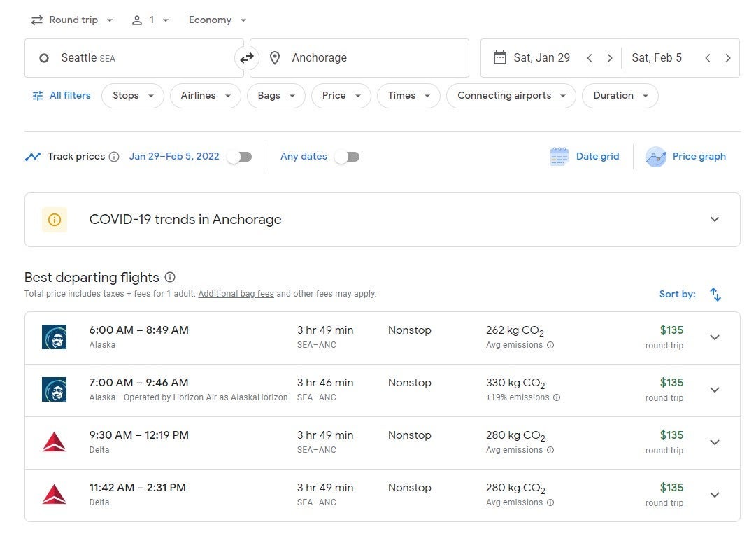Click the Date grid calendar icon

coord(559,157)
